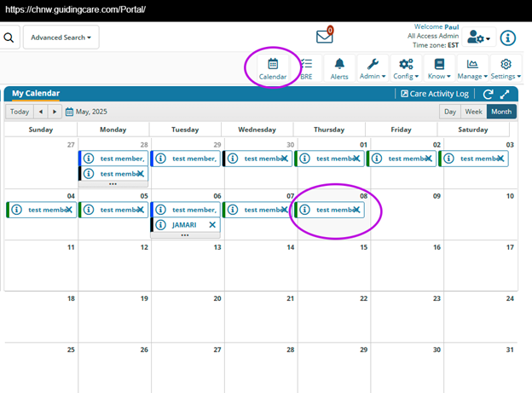Click the mail envelope icon
The image size is (532, 393).
tap(325, 37)
